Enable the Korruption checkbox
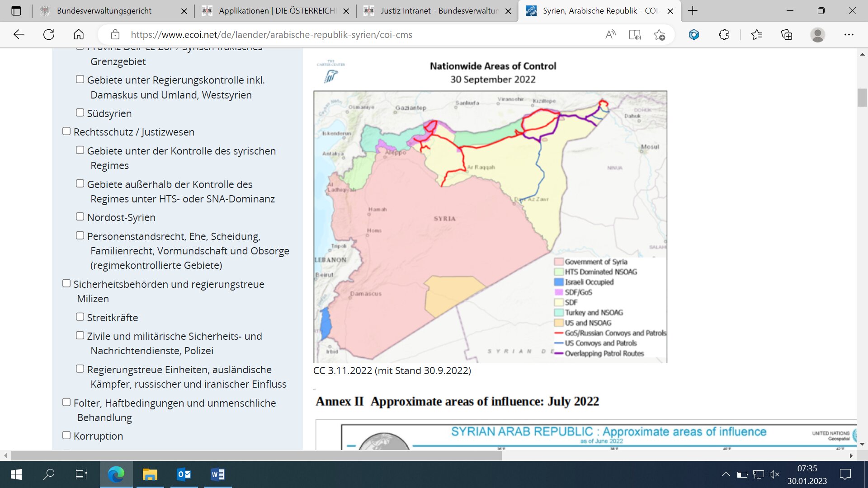Image resolution: width=868 pixels, height=488 pixels. tap(66, 435)
